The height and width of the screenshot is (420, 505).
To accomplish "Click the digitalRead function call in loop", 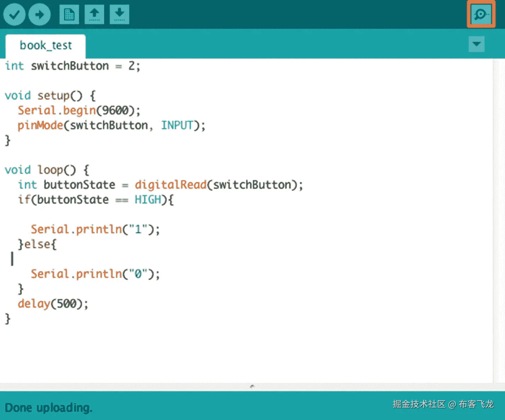I will tap(170, 185).
